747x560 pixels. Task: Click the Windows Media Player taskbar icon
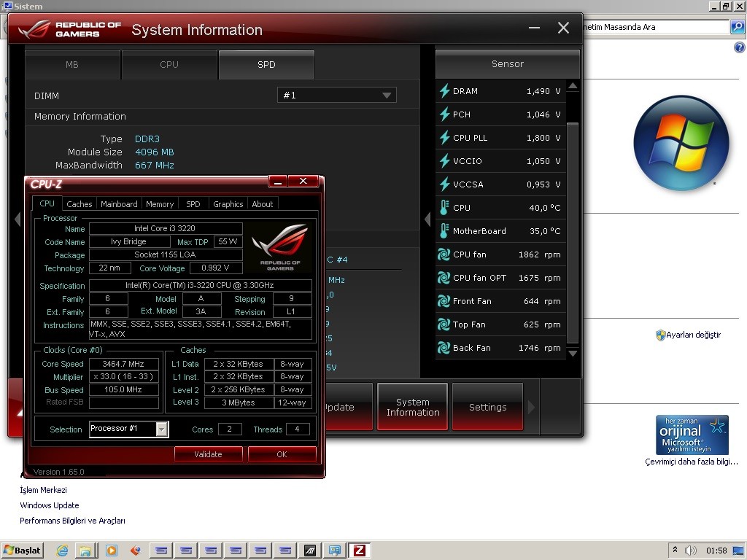111,551
